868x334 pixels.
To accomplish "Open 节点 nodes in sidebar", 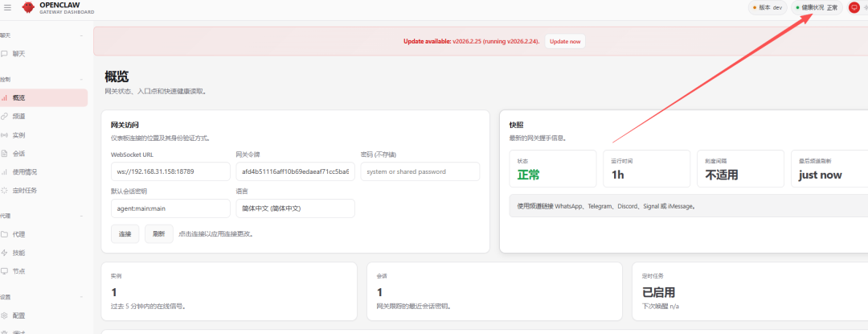I will point(18,271).
